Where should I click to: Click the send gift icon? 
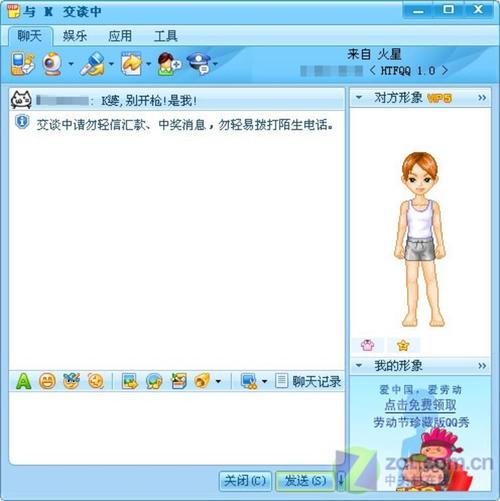coord(179,381)
